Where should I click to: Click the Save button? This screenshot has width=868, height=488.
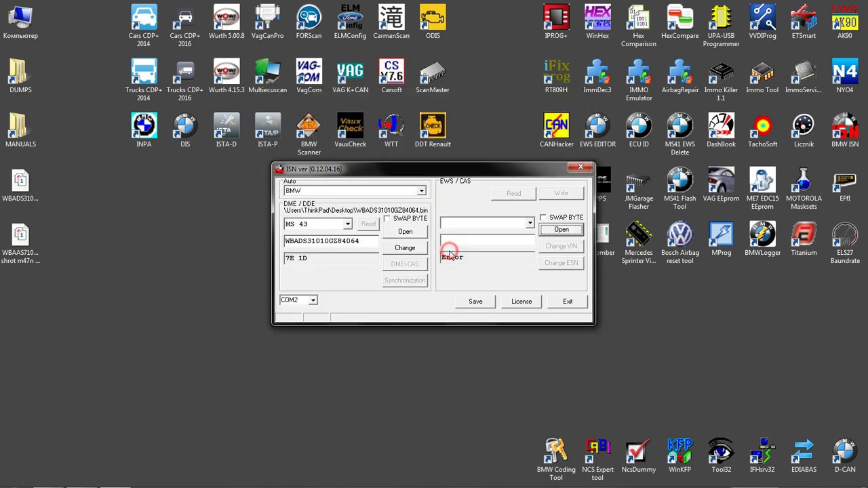pyautogui.click(x=475, y=302)
